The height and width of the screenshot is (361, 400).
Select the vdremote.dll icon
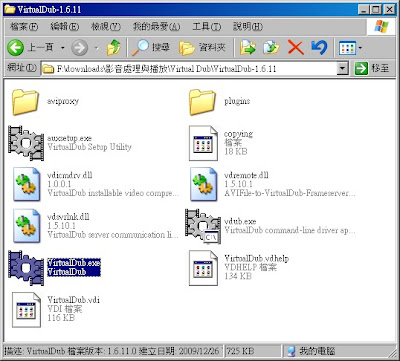(203, 184)
